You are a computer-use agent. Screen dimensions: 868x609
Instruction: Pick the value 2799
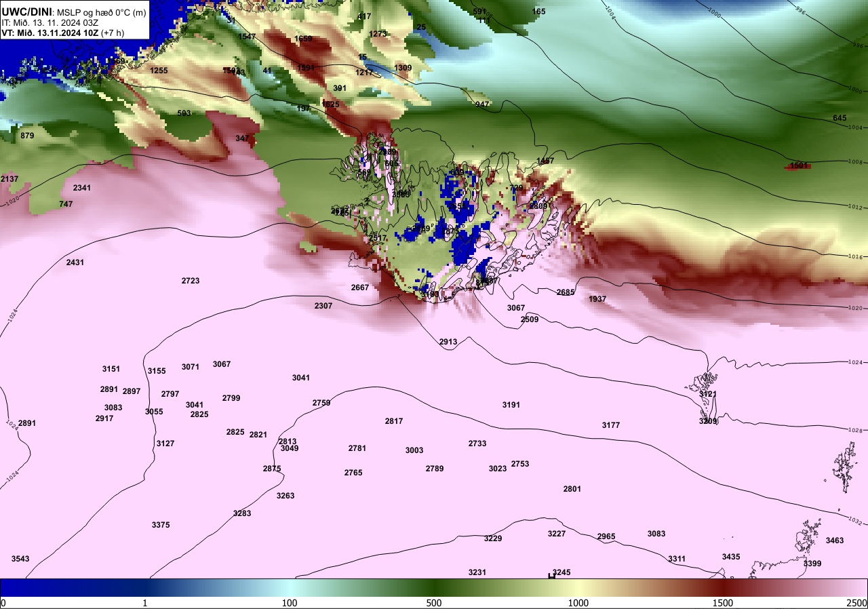point(231,398)
